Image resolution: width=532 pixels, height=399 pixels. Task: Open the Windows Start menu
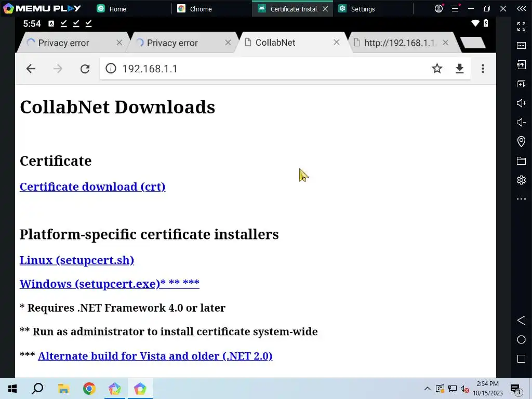(12, 389)
